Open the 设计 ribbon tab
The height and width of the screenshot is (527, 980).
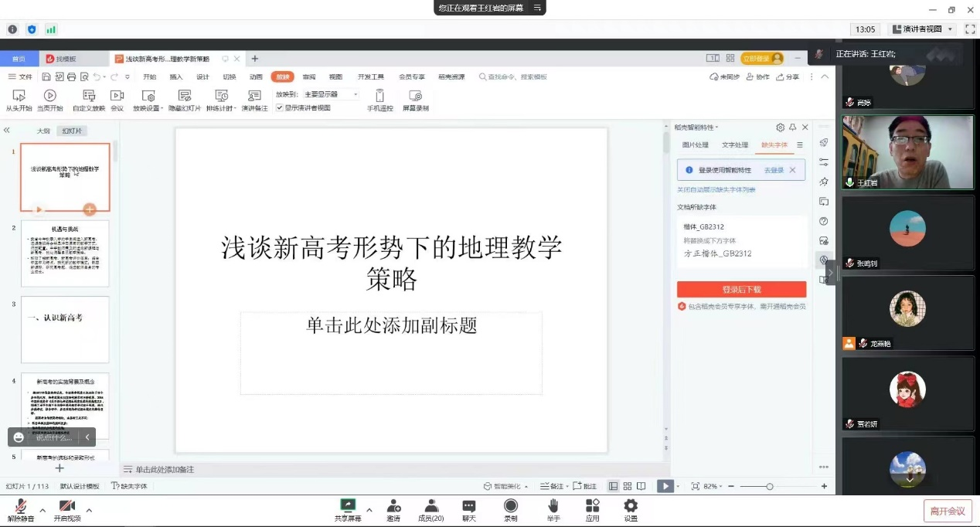[202, 76]
